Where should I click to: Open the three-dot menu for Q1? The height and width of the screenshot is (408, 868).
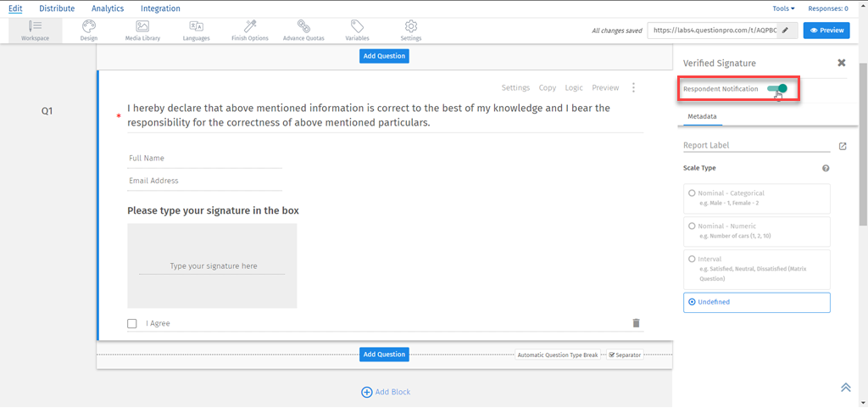[x=634, y=88]
